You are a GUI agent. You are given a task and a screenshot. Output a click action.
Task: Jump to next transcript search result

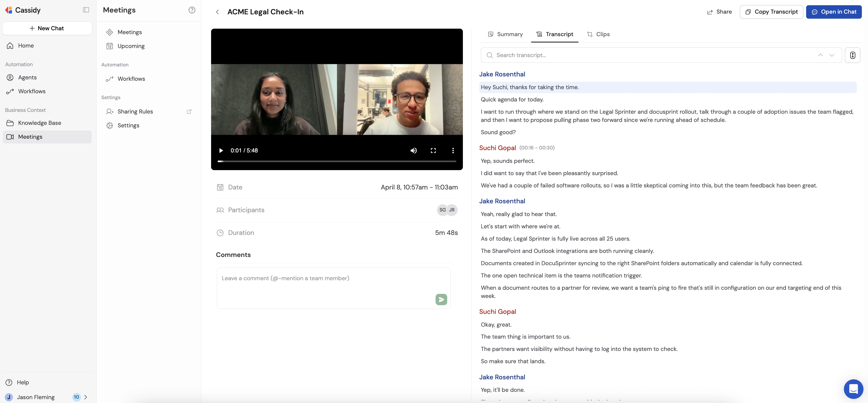[831, 55]
